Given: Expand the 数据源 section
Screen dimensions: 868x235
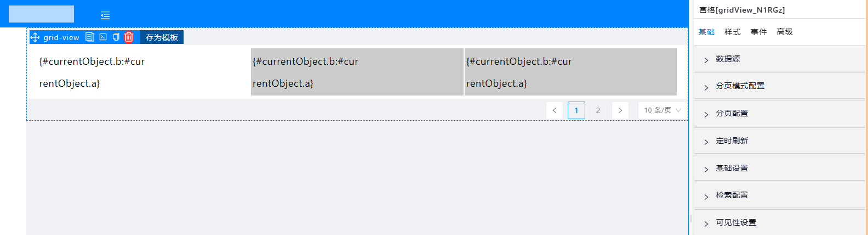Looking at the screenshot, I should click(779, 59).
